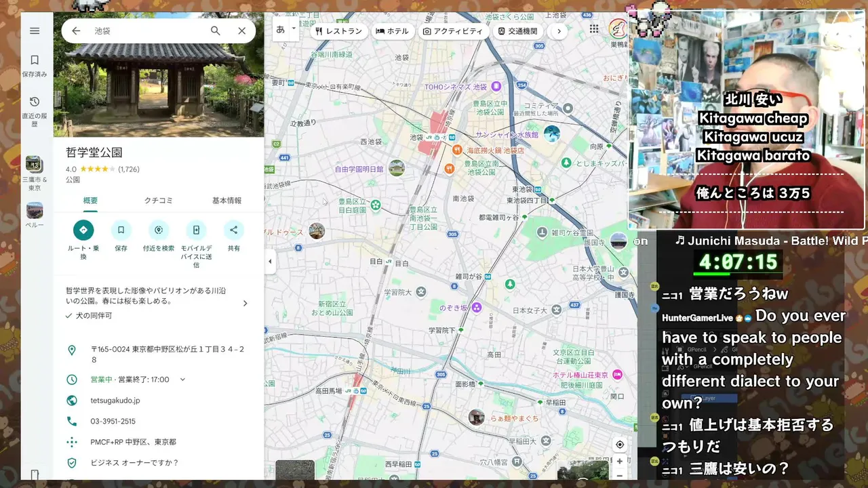
Task: Click the 学習院大 school marker
Action: 421,291
